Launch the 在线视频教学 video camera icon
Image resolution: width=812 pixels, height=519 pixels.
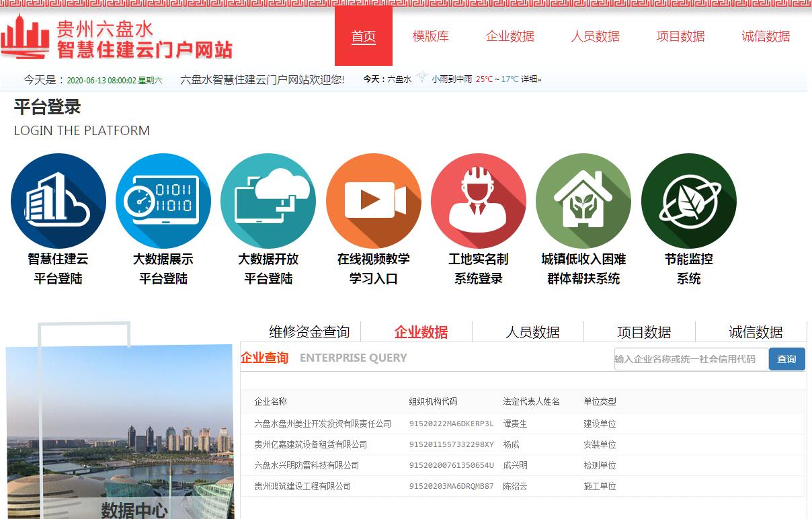pos(374,201)
